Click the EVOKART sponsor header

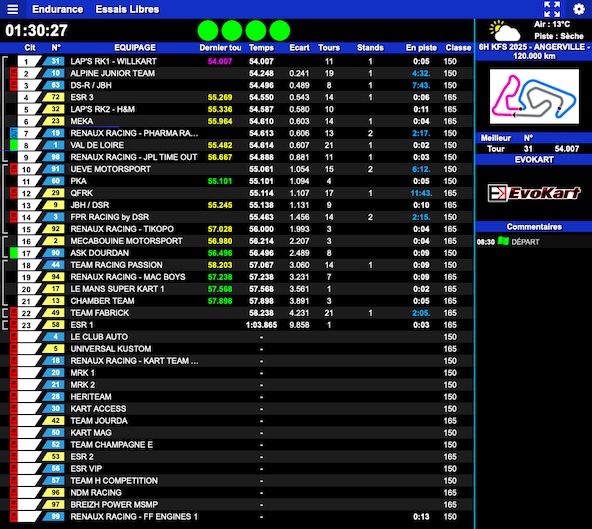tap(533, 160)
